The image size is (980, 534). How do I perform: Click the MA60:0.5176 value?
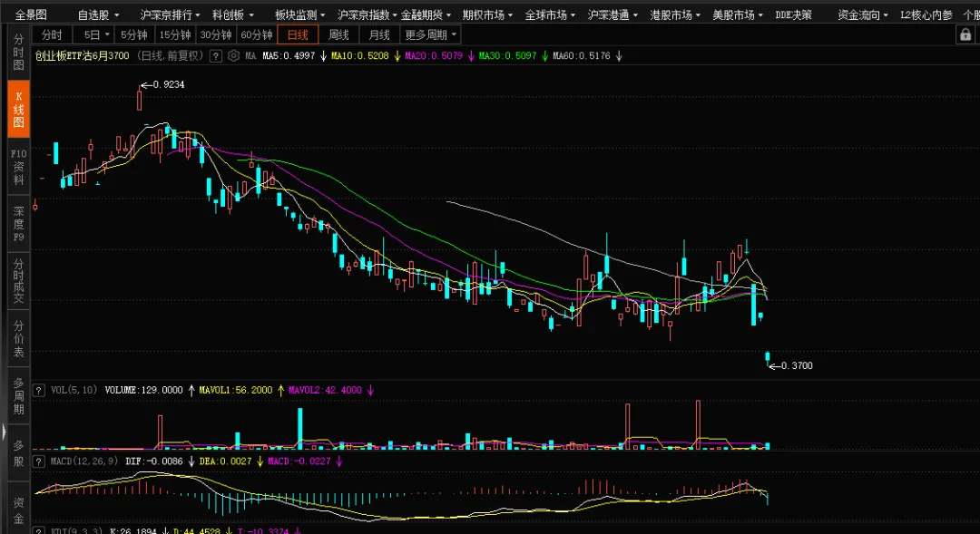[x=582, y=56]
